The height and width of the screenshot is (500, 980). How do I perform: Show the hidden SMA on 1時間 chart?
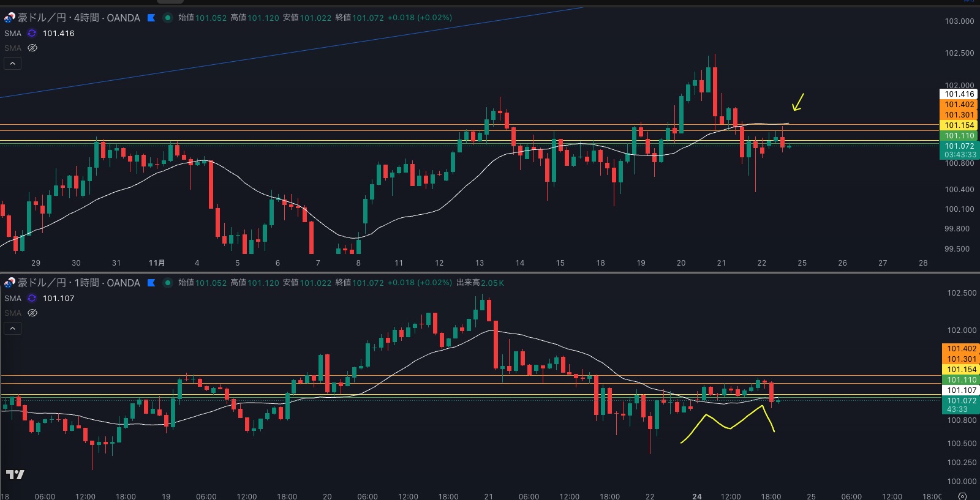[x=32, y=313]
